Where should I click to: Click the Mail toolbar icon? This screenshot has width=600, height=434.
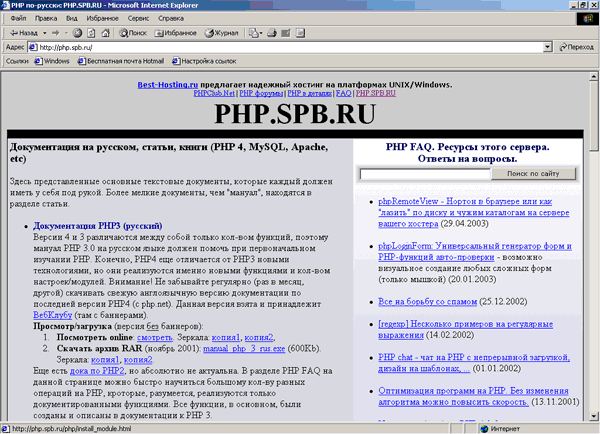coord(253,33)
